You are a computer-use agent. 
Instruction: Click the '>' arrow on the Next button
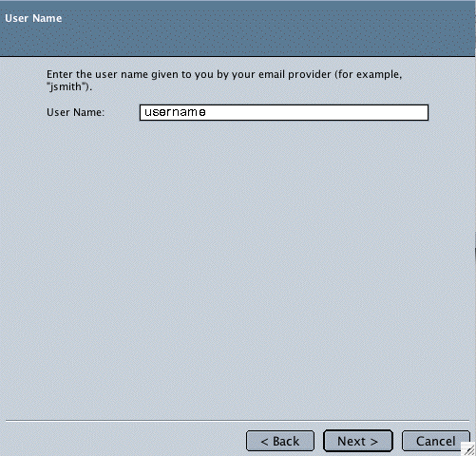click(x=374, y=442)
